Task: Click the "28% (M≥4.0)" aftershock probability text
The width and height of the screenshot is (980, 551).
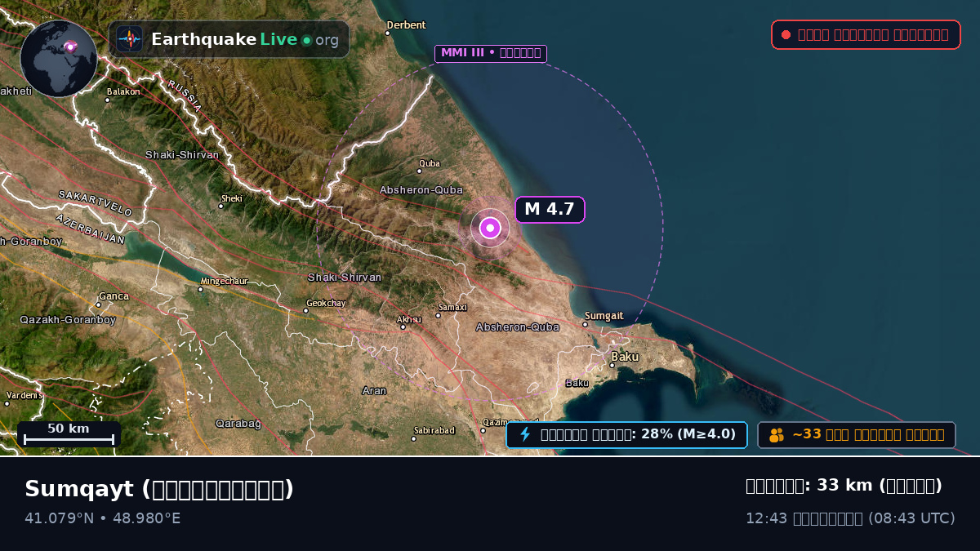Action: pos(688,434)
